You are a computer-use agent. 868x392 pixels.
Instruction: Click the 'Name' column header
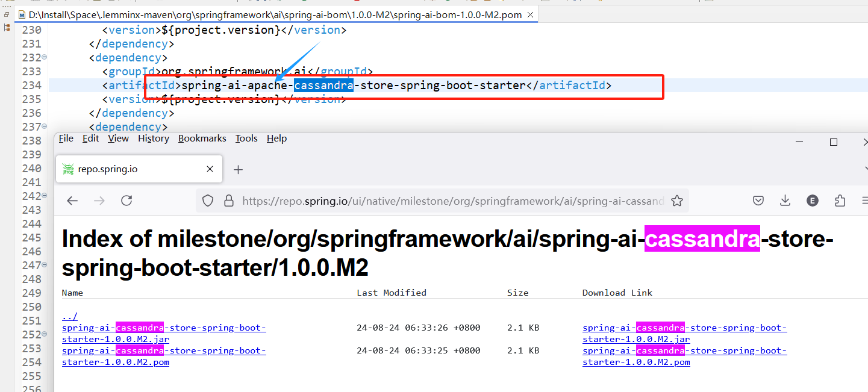(x=72, y=293)
